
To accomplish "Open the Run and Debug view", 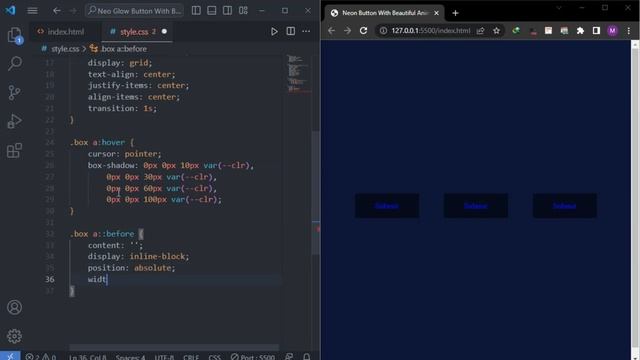I will pos(15,121).
